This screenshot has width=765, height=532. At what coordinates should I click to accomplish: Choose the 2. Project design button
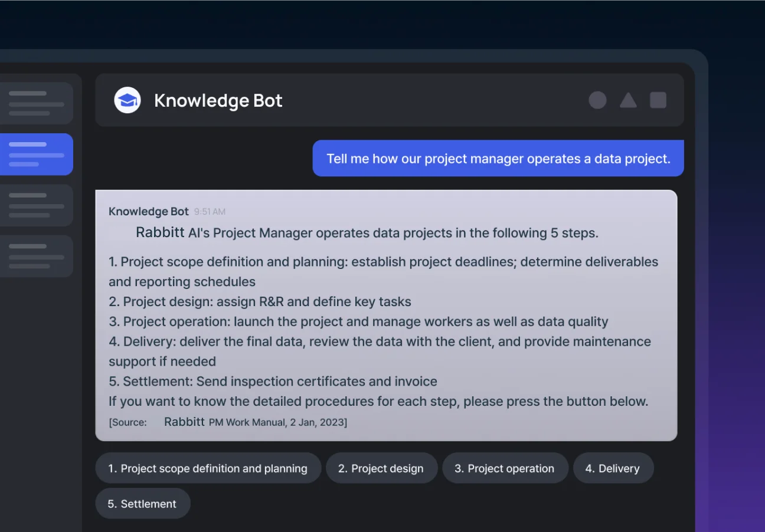point(381,468)
